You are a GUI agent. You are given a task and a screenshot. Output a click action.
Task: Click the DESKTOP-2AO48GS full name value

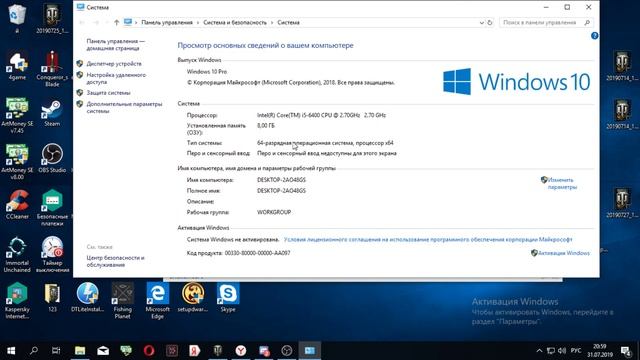pos(281,191)
